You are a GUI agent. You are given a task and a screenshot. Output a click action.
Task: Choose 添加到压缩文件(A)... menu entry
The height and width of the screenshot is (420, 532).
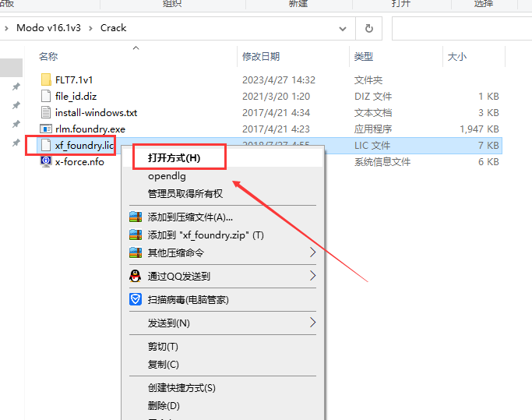(190, 217)
